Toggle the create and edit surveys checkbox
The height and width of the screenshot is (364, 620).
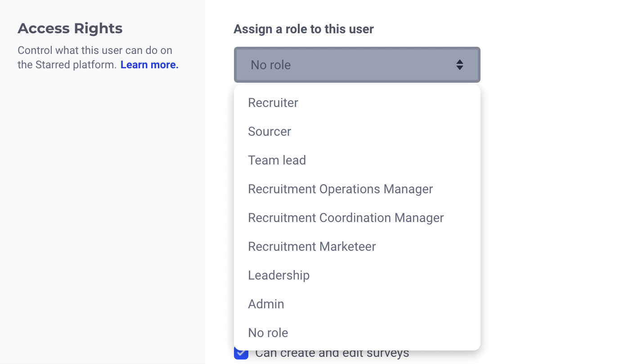click(241, 354)
